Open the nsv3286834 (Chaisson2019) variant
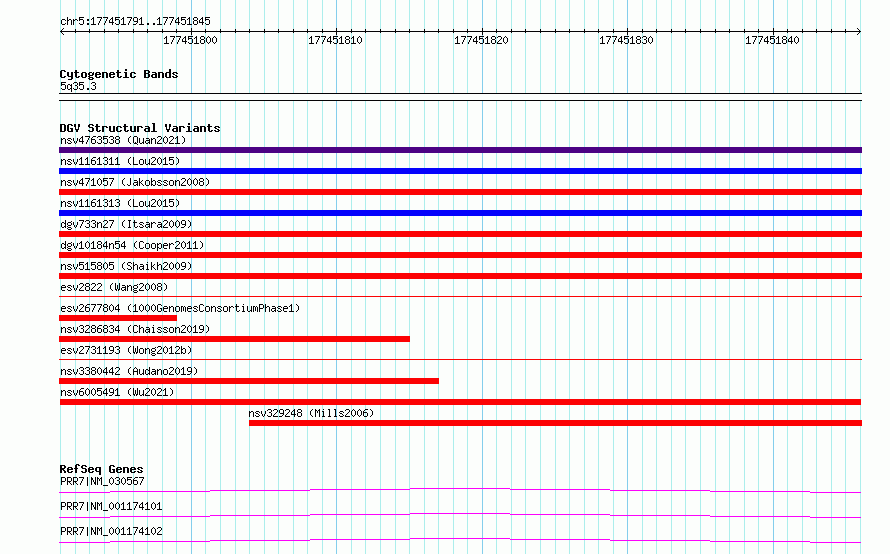Viewport: 890px width, 554px height. 135,329
